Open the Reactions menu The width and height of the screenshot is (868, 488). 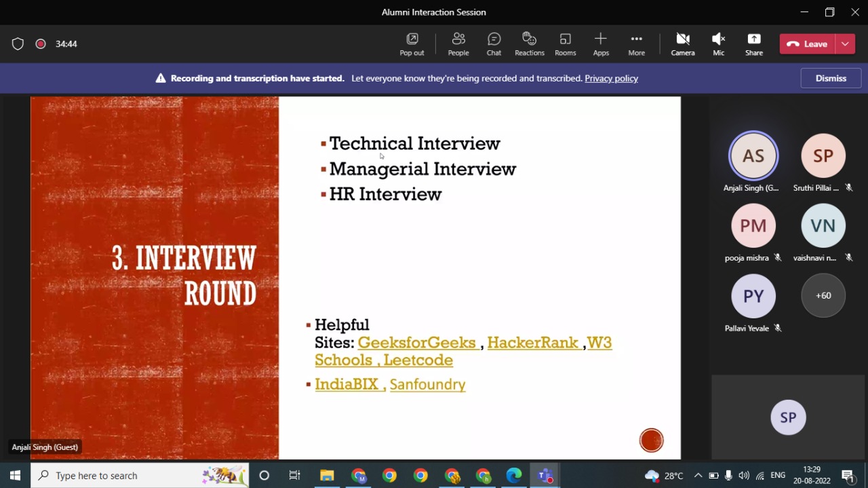[x=530, y=44]
